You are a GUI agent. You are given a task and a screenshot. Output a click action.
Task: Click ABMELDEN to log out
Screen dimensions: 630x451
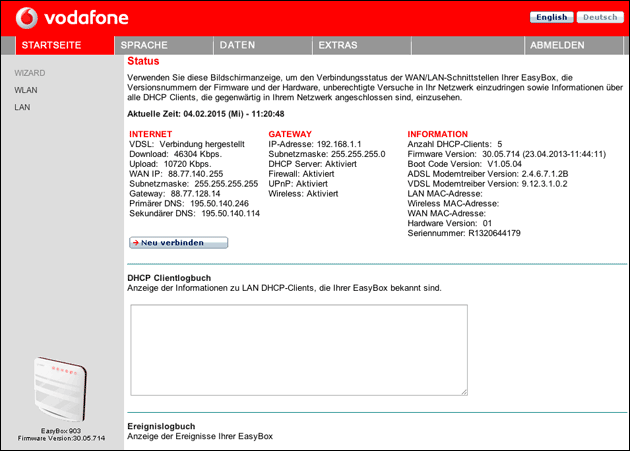click(x=573, y=45)
